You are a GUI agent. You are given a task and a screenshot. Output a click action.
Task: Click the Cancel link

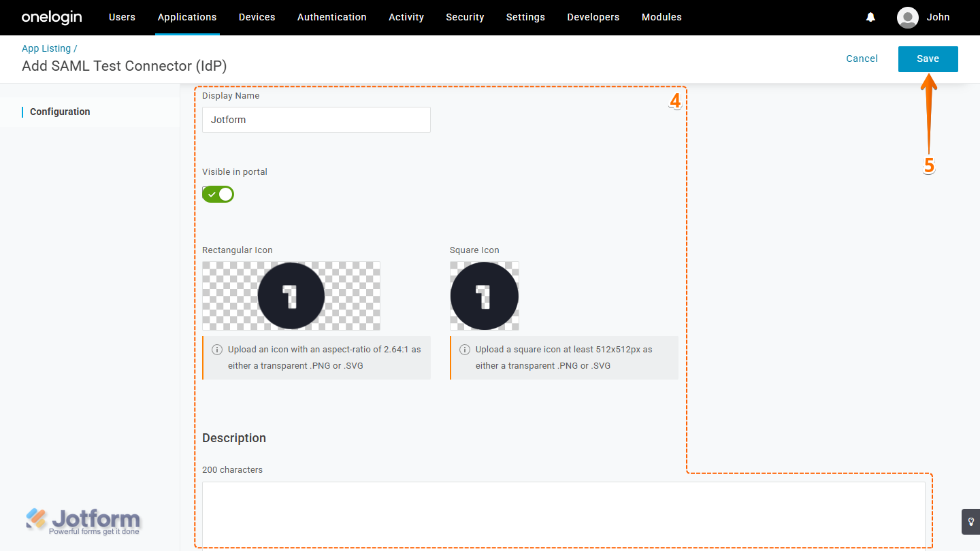pos(862,59)
